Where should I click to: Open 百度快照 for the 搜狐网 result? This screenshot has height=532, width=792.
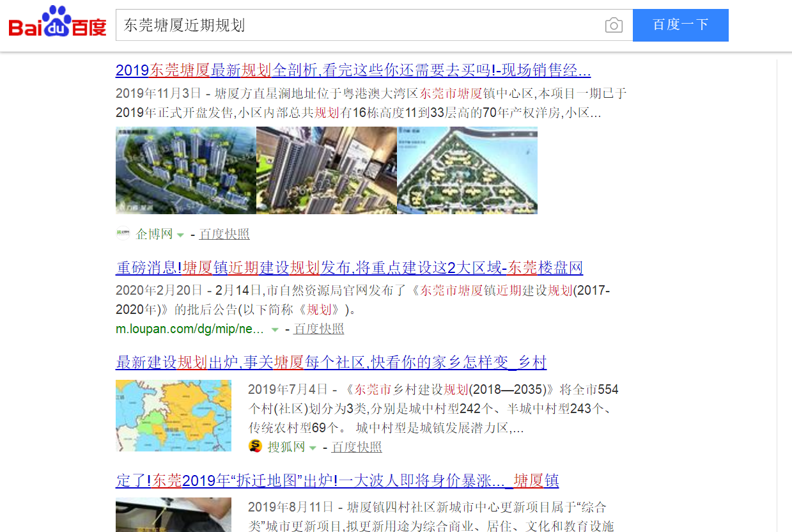pyautogui.click(x=357, y=447)
